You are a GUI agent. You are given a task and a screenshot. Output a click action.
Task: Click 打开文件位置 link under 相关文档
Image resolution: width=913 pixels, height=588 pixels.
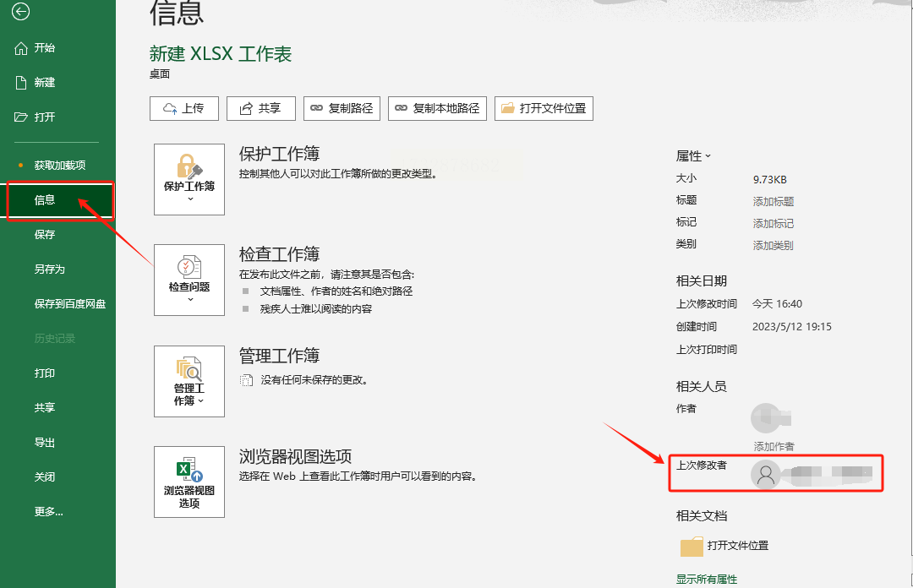click(738, 546)
